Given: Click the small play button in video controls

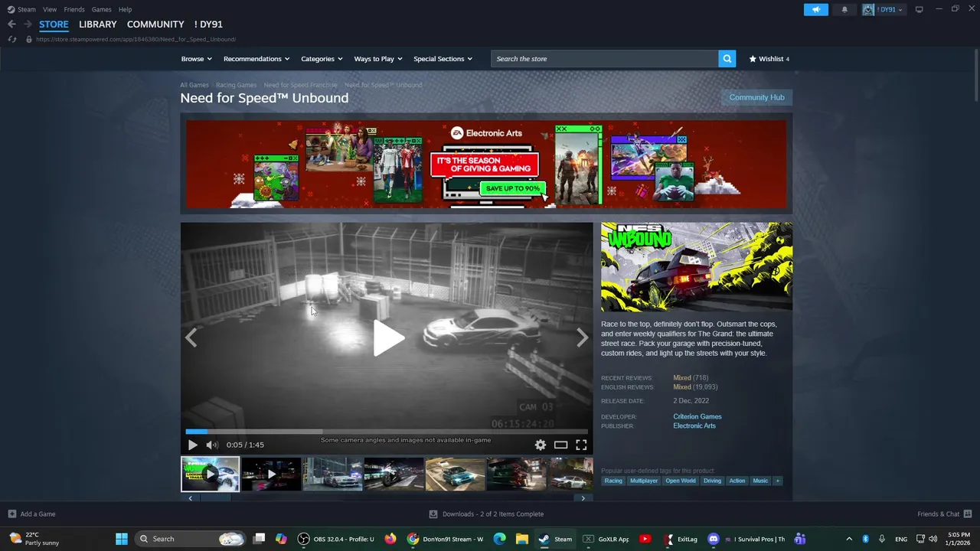Looking at the screenshot, I should pos(192,445).
